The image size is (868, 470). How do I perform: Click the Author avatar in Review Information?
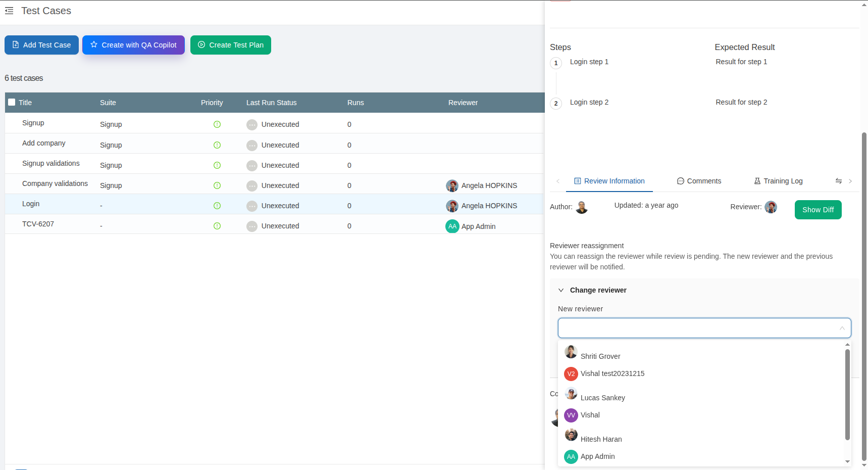click(582, 207)
